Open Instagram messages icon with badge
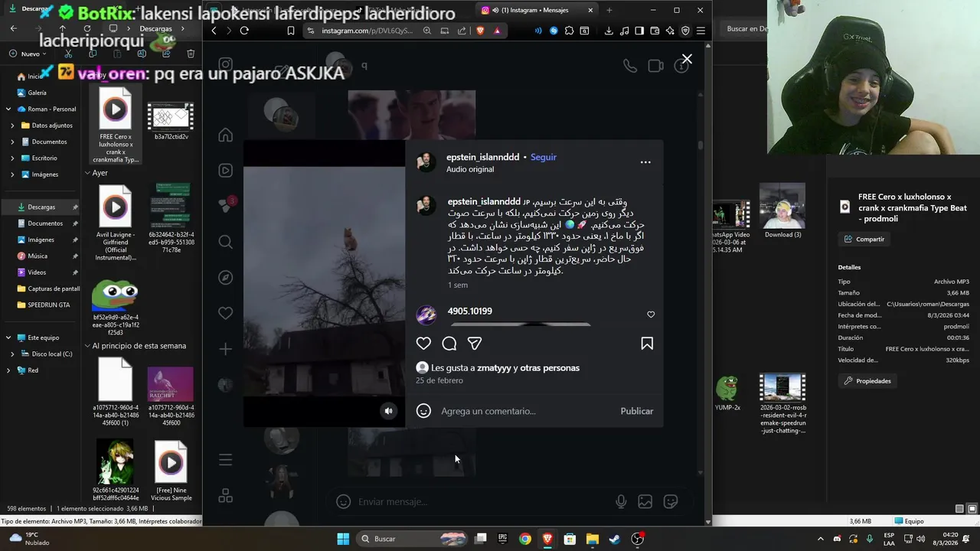980x551 pixels. click(225, 206)
